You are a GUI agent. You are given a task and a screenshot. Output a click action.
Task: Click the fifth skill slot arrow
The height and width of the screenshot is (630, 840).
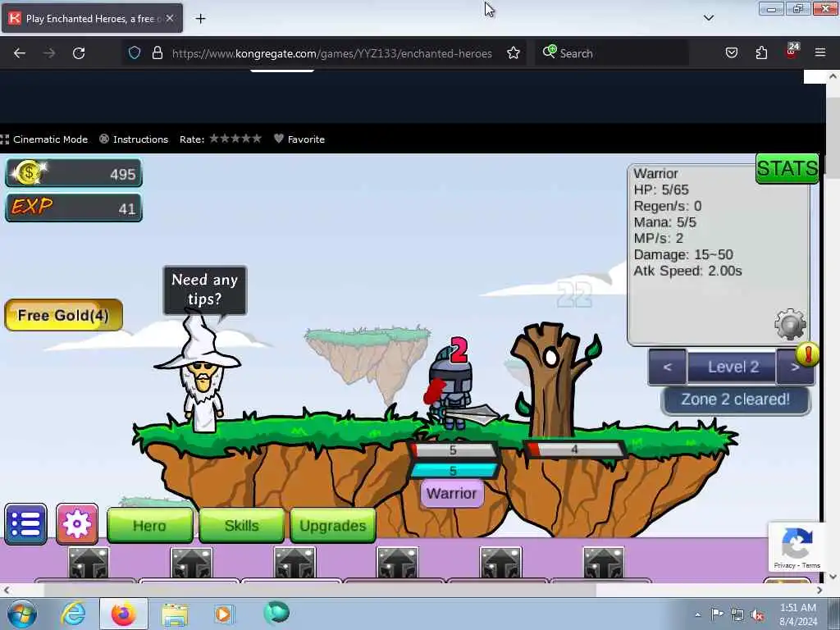click(500, 563)
